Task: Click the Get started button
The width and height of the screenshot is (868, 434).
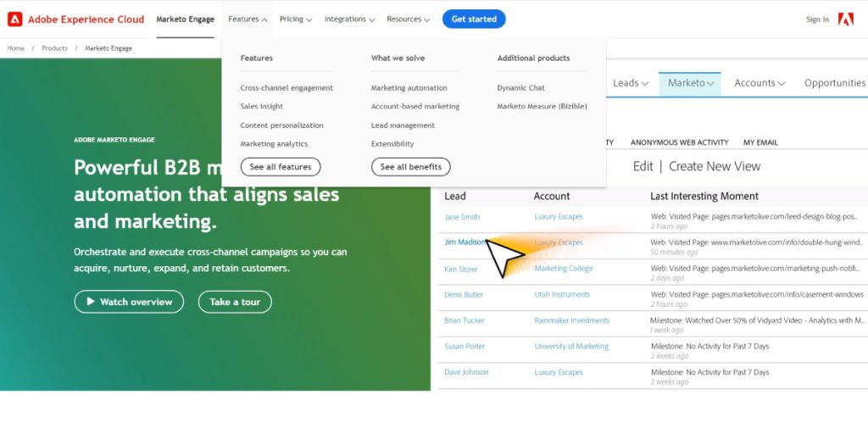Action: (x=474, y=19)
